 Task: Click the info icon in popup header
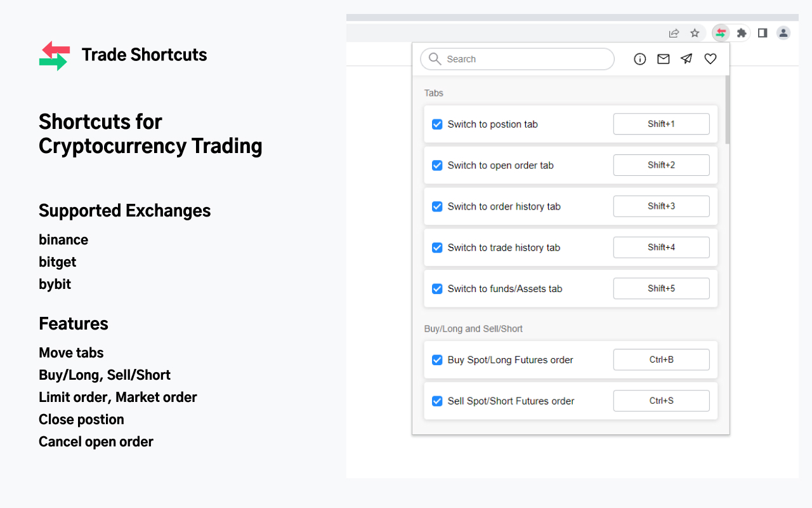pos(640,59)
